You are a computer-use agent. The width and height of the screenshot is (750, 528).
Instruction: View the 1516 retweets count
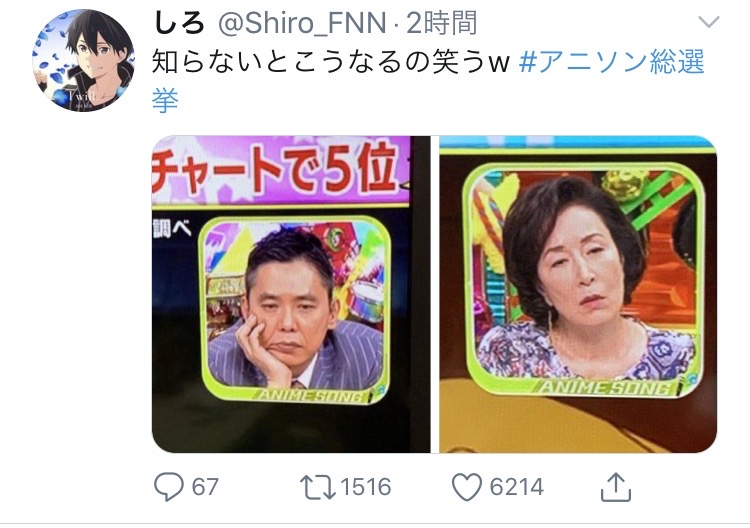pos(366,487)
